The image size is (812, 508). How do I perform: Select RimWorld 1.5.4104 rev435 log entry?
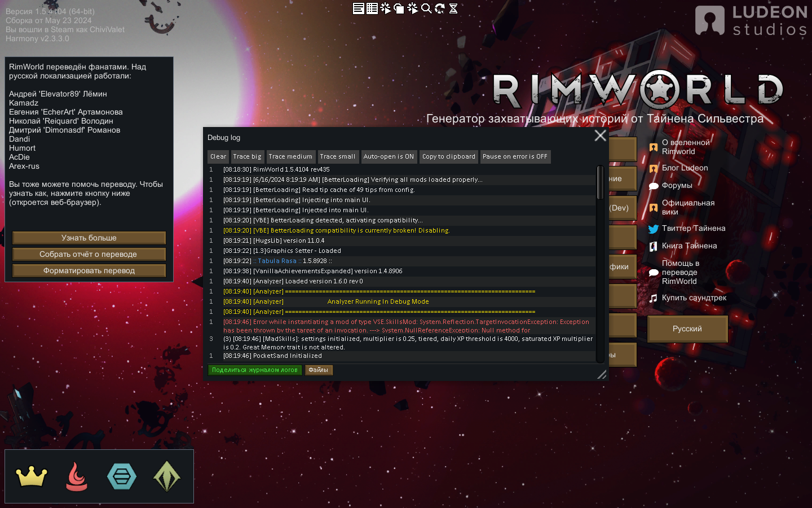(x=401, y=169)
